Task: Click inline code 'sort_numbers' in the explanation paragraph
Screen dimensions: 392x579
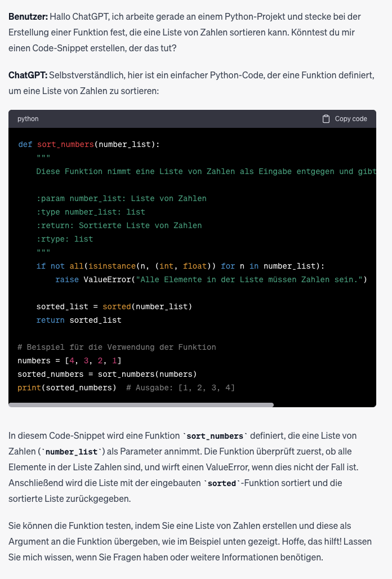Action: (x=215, y=436)
